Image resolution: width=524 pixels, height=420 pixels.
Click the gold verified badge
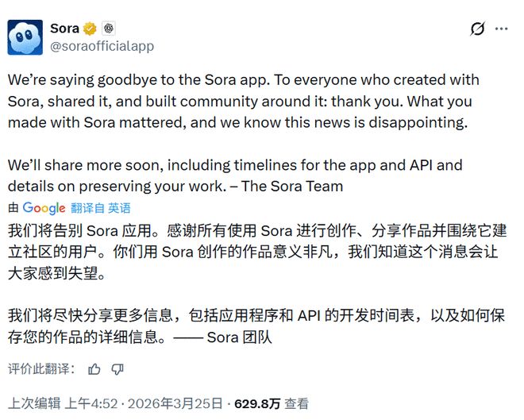[x=91, y=29]
